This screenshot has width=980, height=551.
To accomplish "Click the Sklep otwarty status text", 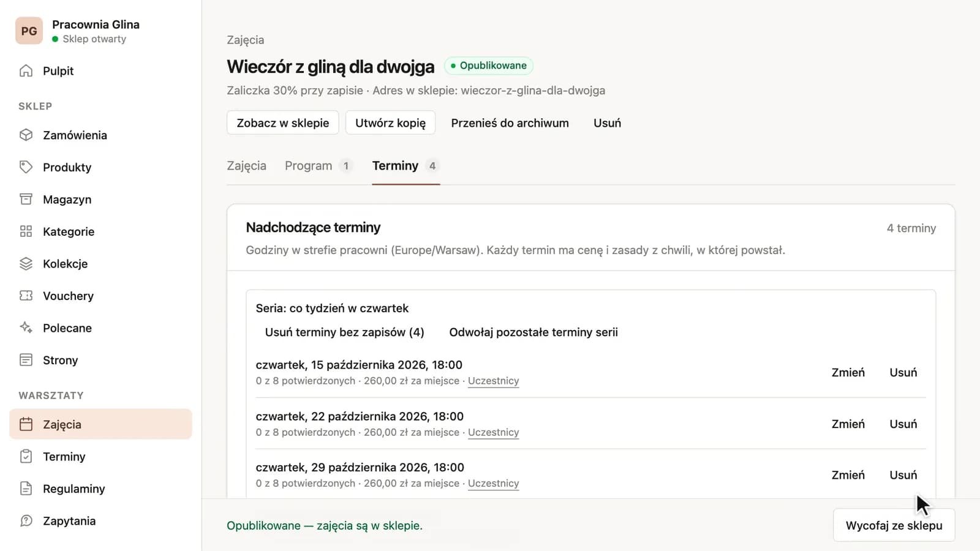I will tap(94, 39).
